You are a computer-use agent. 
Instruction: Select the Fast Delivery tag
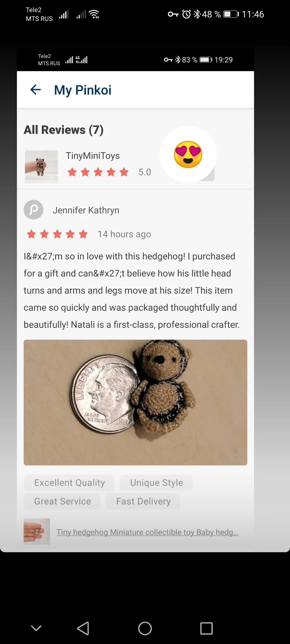point(143,501)
